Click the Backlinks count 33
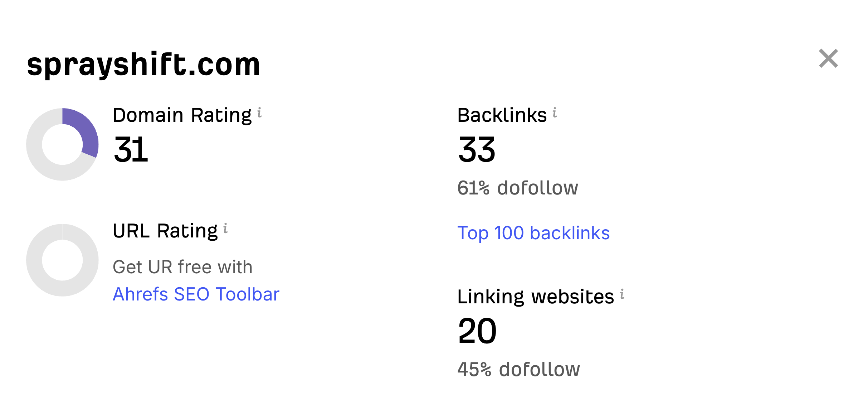The image size is (868, 409). click(x=477, y=150)
